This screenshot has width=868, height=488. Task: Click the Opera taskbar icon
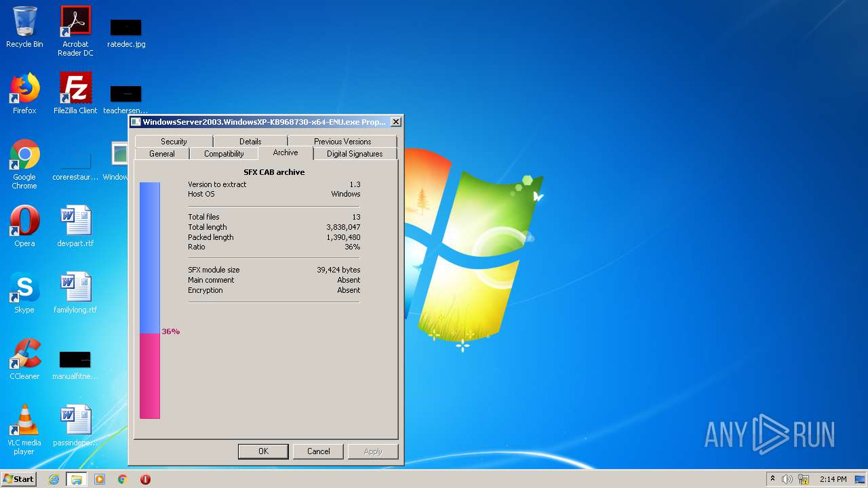click(145, 479)
